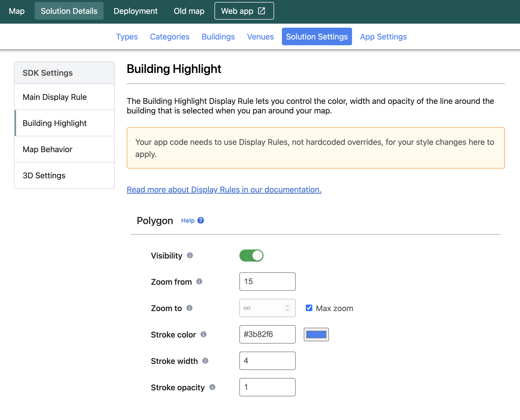Turn off the Visibility toggle
The width and height of the screenshot is (520, 420).
(x=251, y=256)
